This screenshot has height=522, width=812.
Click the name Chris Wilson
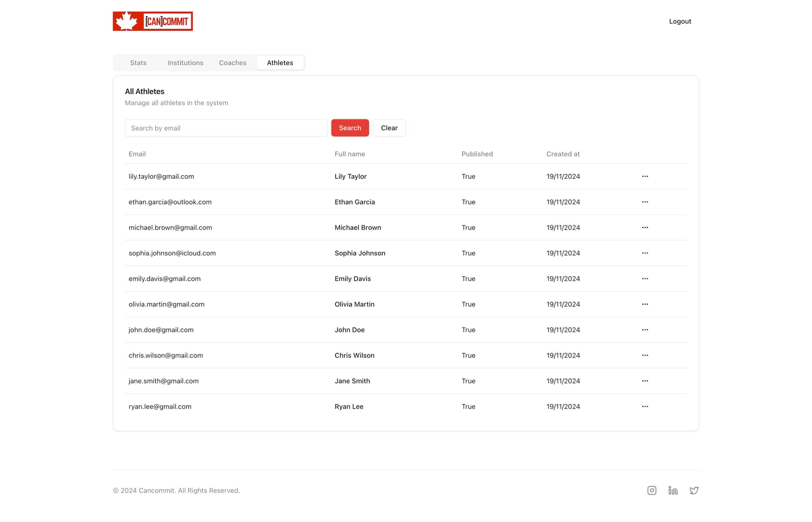point(354,355)
